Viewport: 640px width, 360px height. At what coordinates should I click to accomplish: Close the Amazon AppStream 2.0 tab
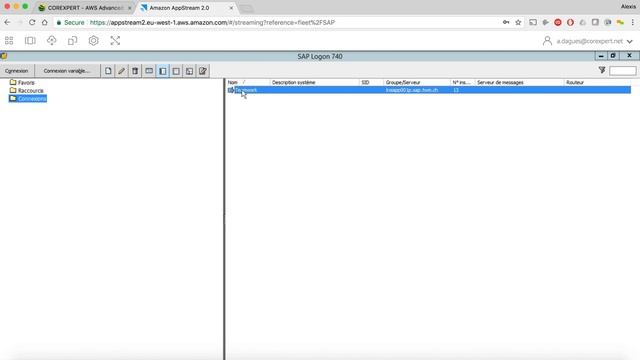231,8
